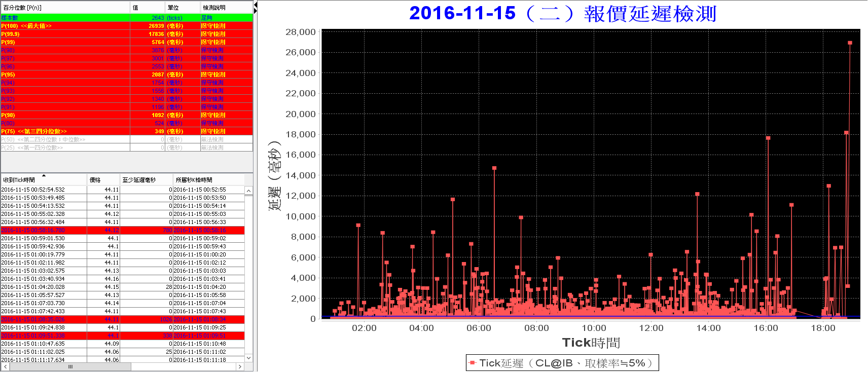This screenshot has height=372, width=868.
Task: Click the 值 column header
Action: coord(148,8)
